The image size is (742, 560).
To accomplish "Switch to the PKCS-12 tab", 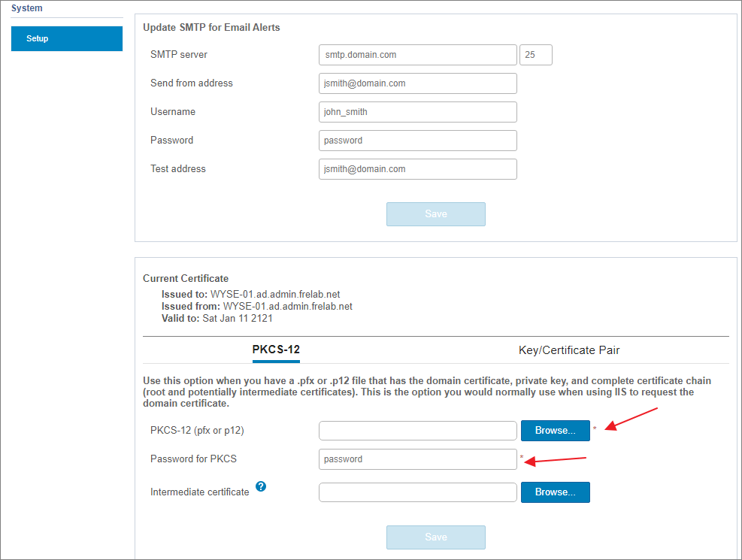I will click(x=276, y=350).
